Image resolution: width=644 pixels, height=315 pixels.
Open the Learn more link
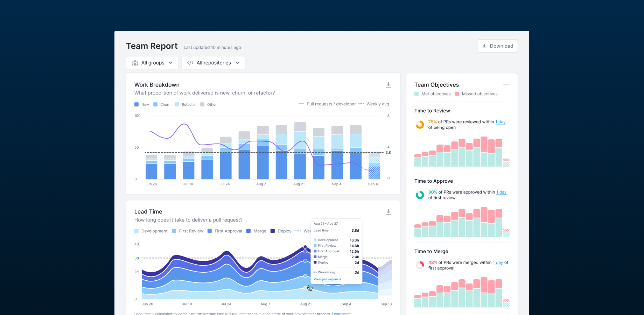[341, 314]
